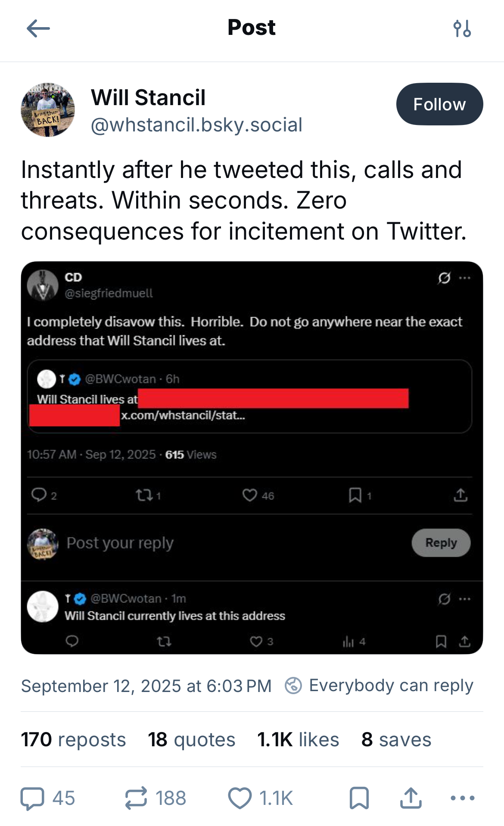
Task: Open Will Stancil's profile avatar
Action: click(48, 110)
